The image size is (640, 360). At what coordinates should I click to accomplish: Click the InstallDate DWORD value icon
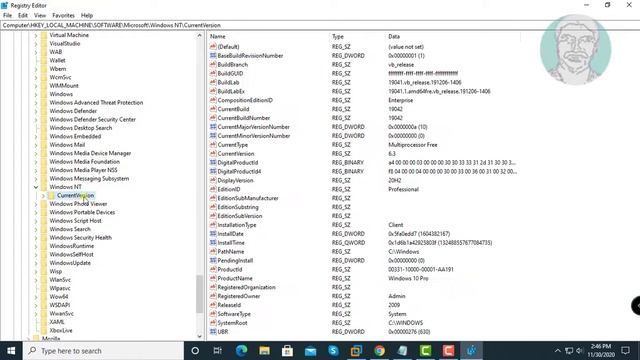click(213, 234)
